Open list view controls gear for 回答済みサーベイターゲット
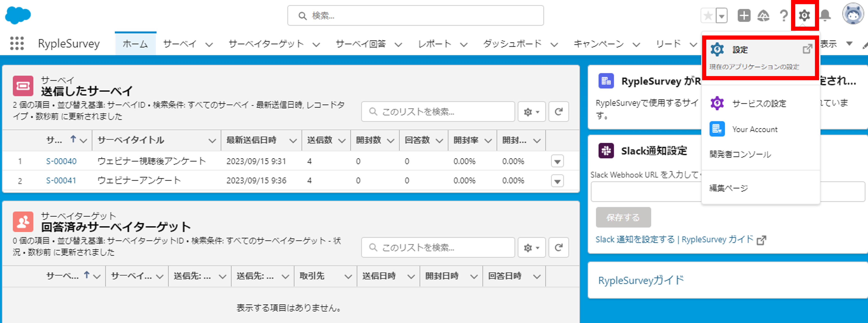868x323 pixels. coord(531,248)
